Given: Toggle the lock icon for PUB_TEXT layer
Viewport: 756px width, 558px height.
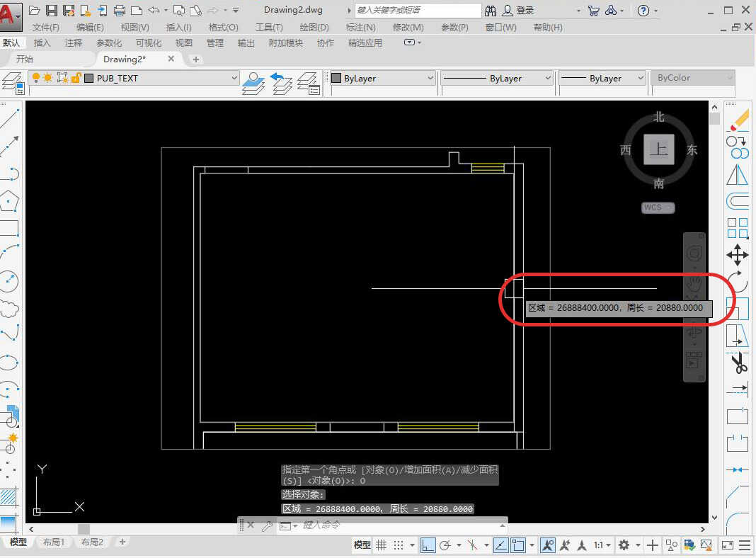Looking at the screenshot, I should point(76,77).
